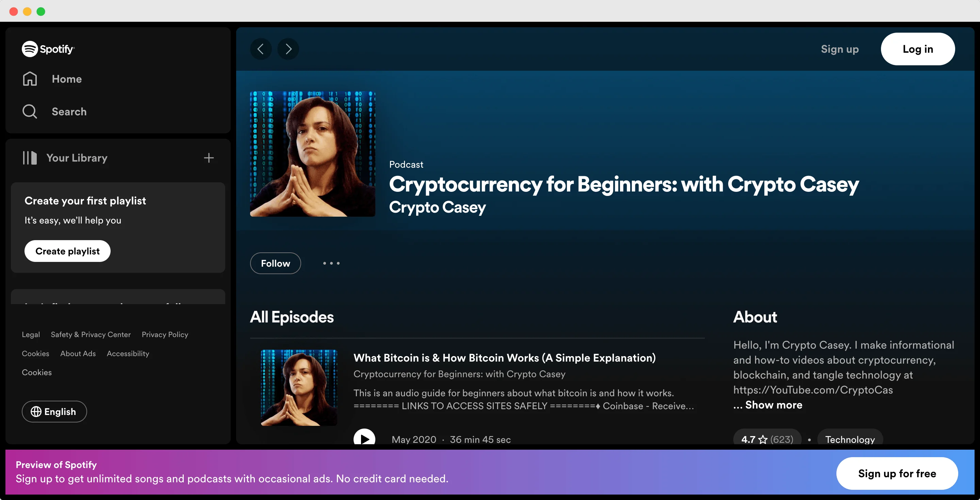Click the All Episodes section tab
980x500 pixels.
[x=292, y=317]
